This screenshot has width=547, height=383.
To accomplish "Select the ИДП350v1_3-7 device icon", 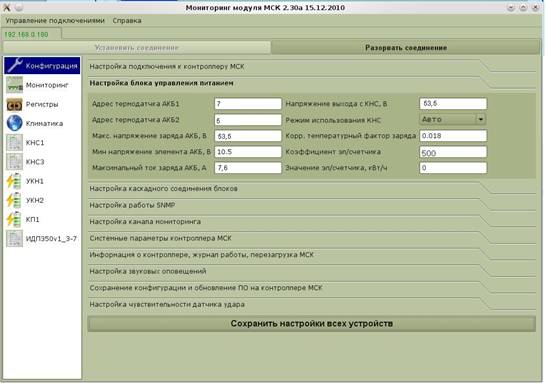I will click(15, 238).
